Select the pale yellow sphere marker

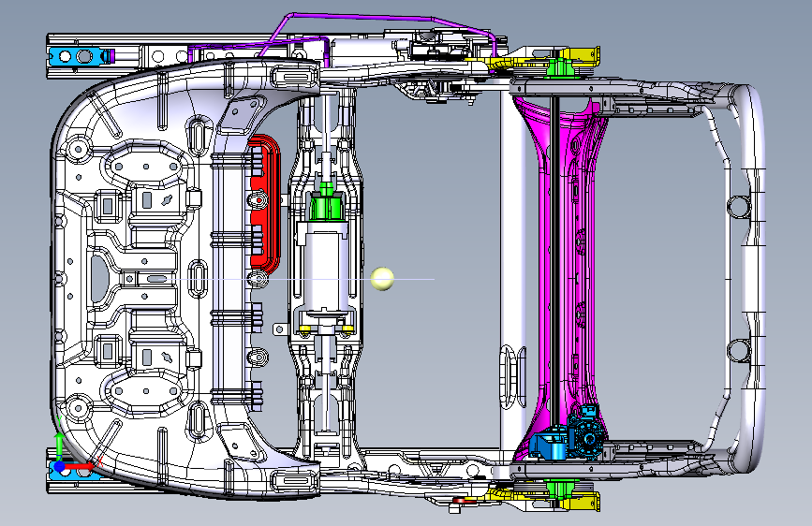382,279
